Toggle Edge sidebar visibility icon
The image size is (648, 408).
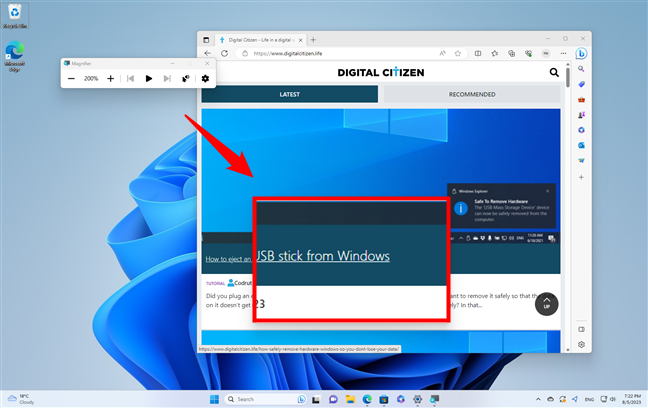581,329
